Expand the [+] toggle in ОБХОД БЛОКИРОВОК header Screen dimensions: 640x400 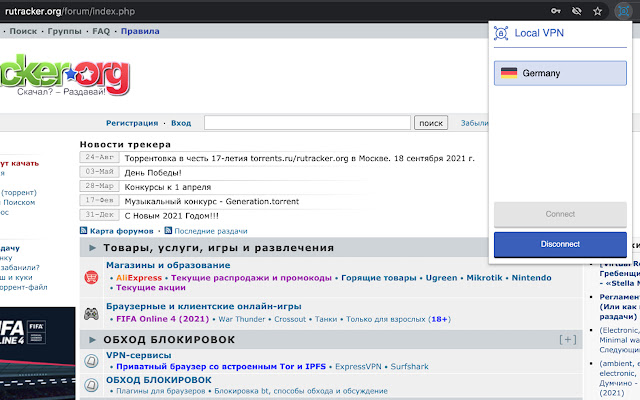pos(567,340)
